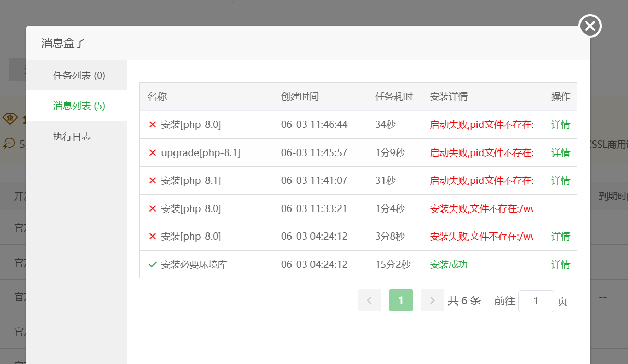Open the 执行日志 tab

coord(77,137)
